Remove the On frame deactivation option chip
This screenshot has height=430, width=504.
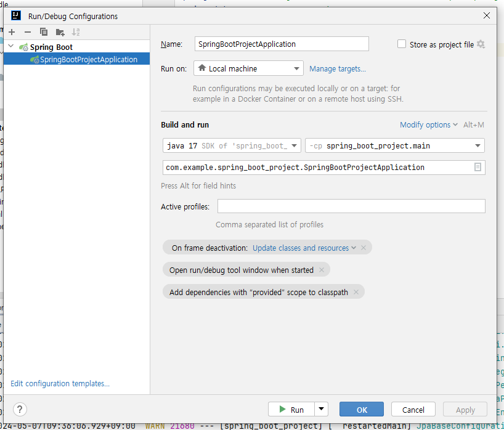tap(364, 248)
